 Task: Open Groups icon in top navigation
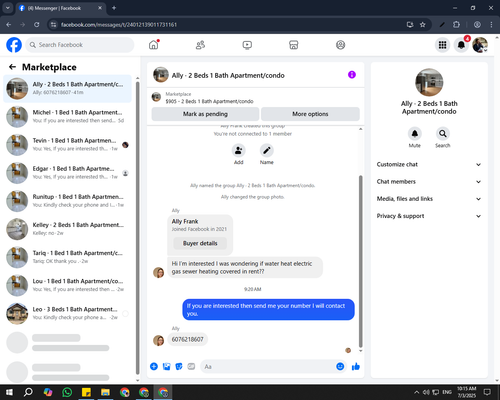(x=340, y=45)
